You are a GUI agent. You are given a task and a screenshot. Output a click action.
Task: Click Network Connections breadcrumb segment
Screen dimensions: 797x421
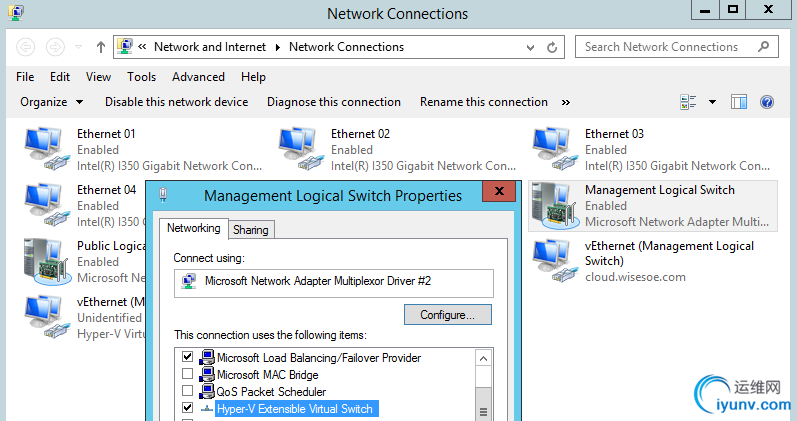[x=346, y=47]
